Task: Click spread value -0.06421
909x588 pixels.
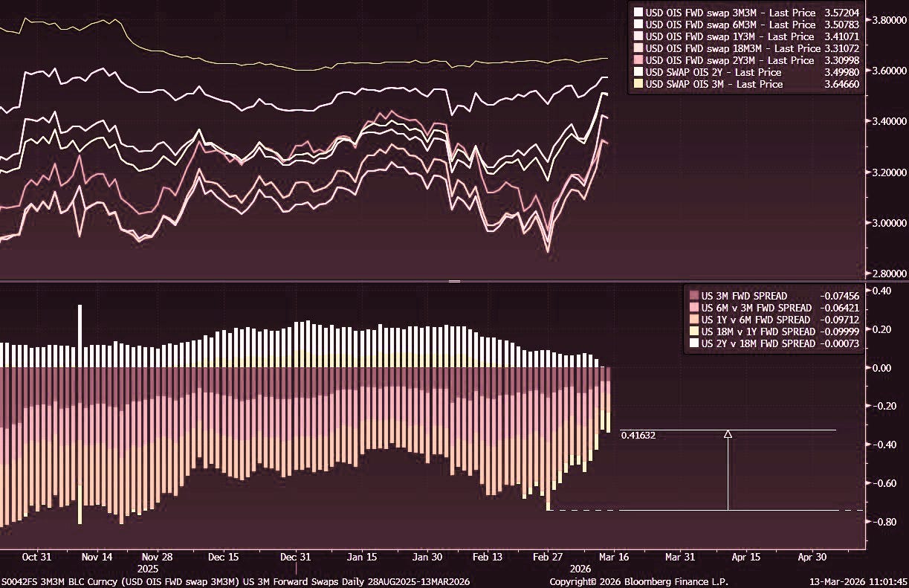Action: coord(839,307)
